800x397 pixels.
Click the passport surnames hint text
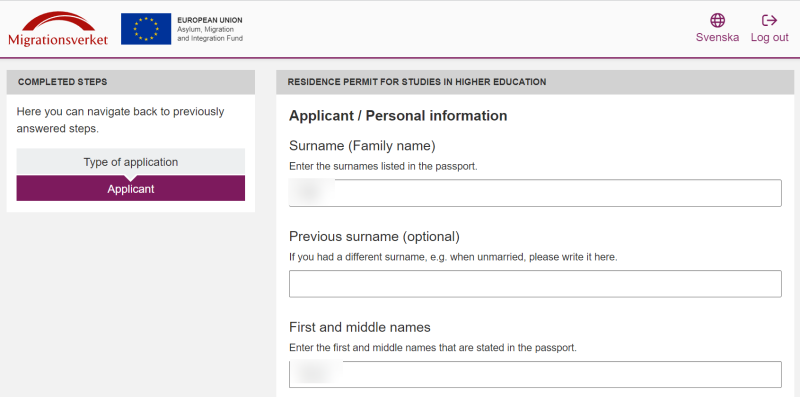383,167
